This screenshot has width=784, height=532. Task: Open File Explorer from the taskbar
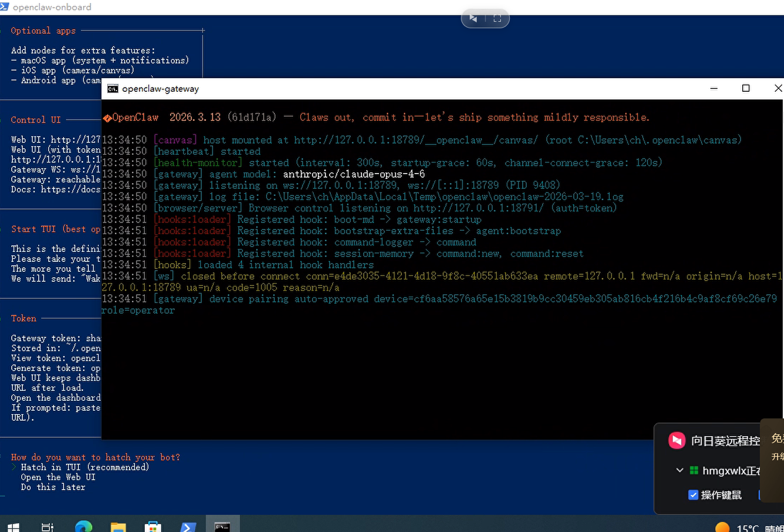pos(118,527)
